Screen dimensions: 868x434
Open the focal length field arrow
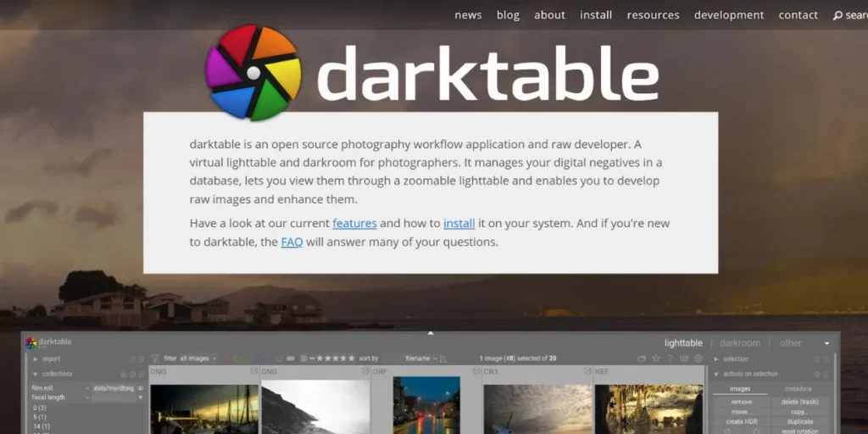[140, 398]
